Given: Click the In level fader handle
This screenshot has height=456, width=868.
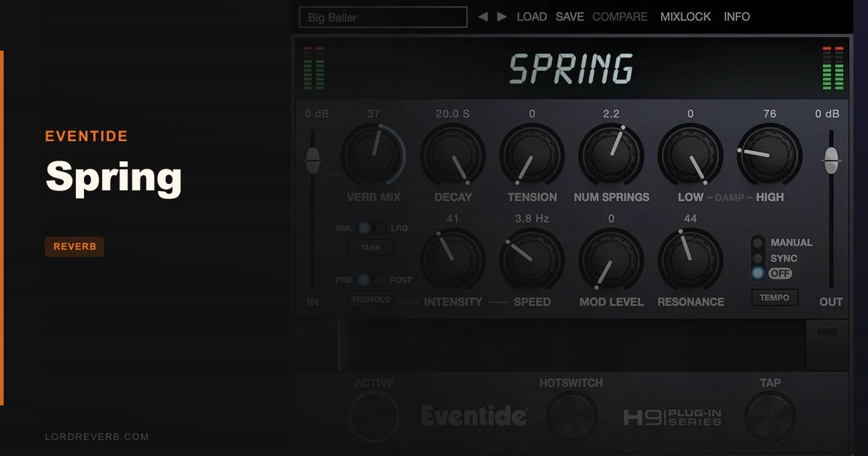Looking at the screenshot, I should click(x=312, y=160).
